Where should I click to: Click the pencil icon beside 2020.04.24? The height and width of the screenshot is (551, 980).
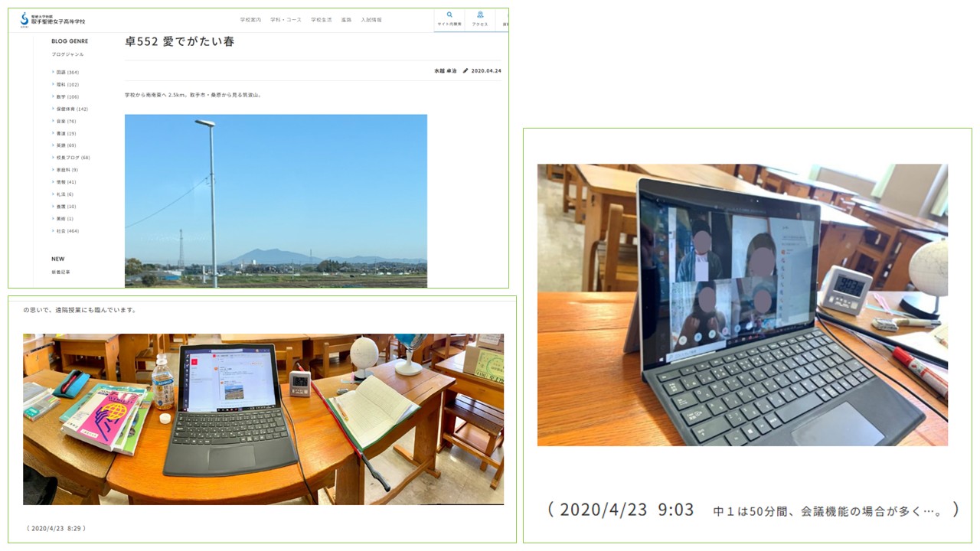point(465,70)
